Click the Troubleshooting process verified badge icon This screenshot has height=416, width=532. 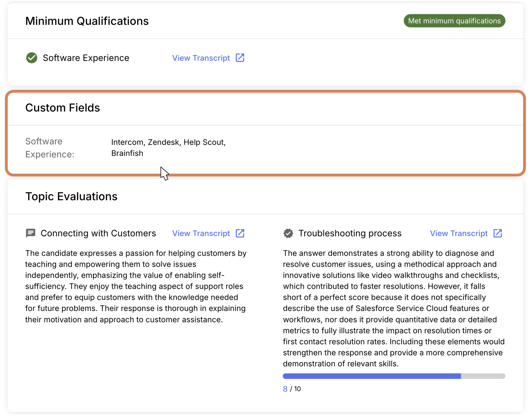pos(288,233)
